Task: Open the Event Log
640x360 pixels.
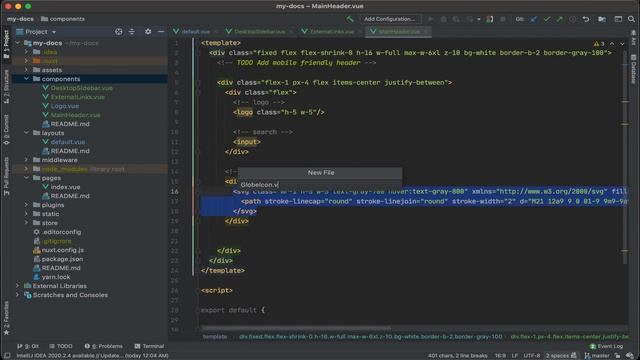Action: 606,346
